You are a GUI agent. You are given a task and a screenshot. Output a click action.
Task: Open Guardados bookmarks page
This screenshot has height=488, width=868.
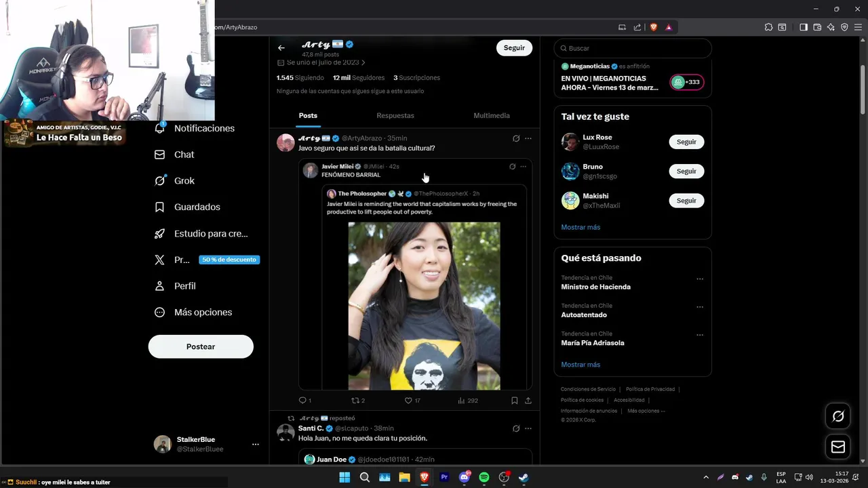pyautogui.click(x=187, y=207)
